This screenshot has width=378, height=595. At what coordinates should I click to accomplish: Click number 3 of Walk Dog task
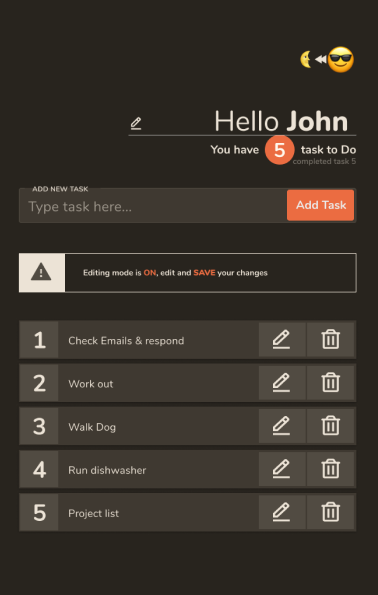(39, 427)
